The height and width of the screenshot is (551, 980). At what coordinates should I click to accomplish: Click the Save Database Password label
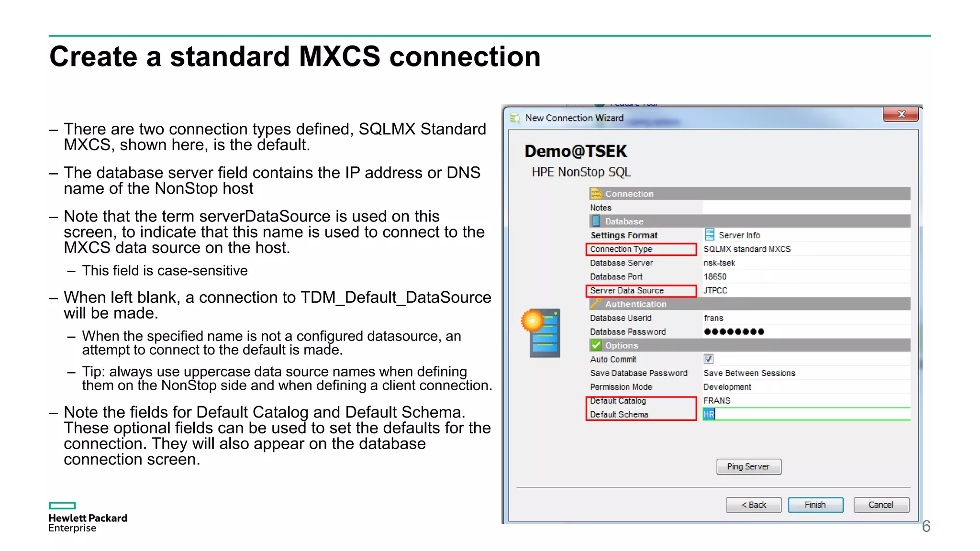point(639,373)
